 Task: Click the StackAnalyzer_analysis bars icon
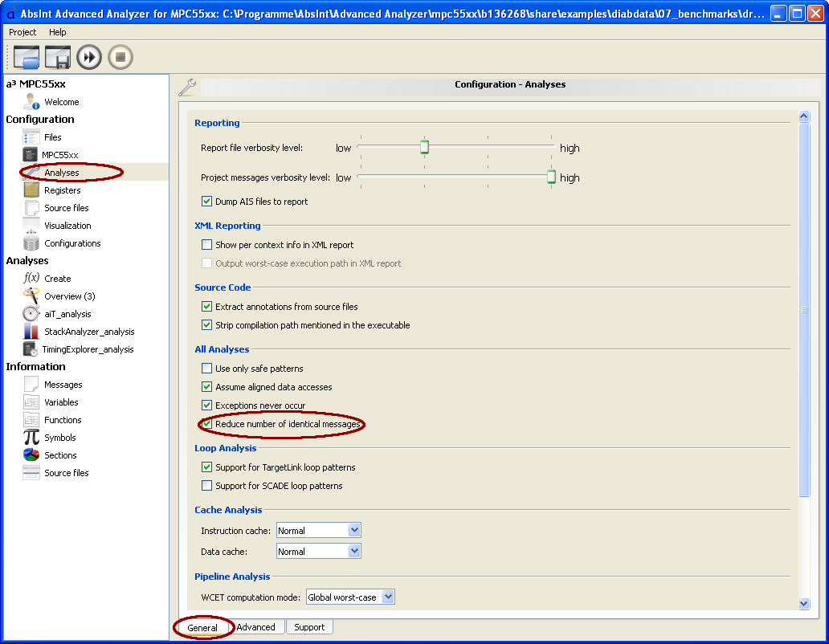pos(31,332)
